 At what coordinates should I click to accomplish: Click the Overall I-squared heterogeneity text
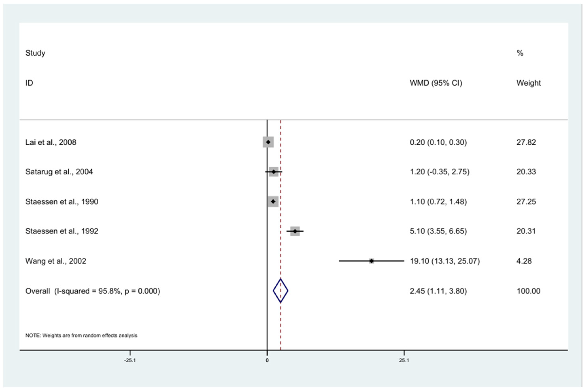(92, 291)
